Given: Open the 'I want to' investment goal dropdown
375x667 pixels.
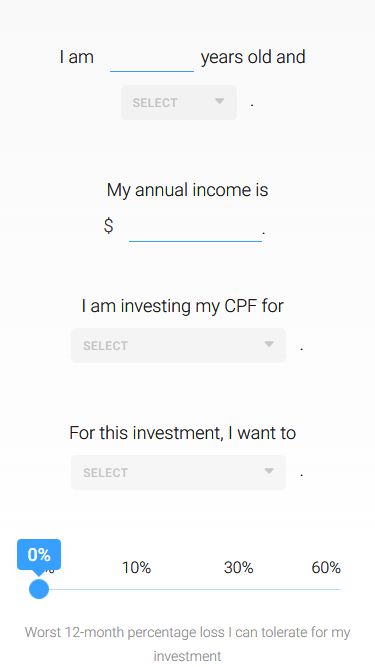Looking at the screenshot, I should point(179,473).
